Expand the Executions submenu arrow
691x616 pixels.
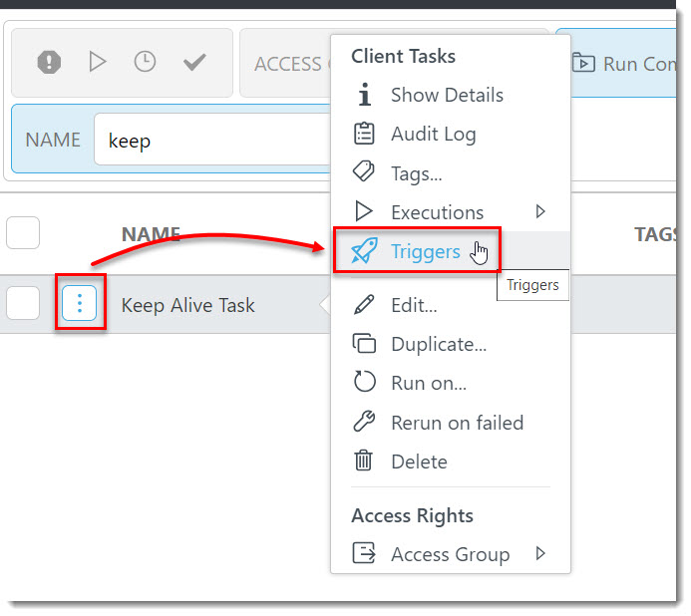tap(540, 211)
